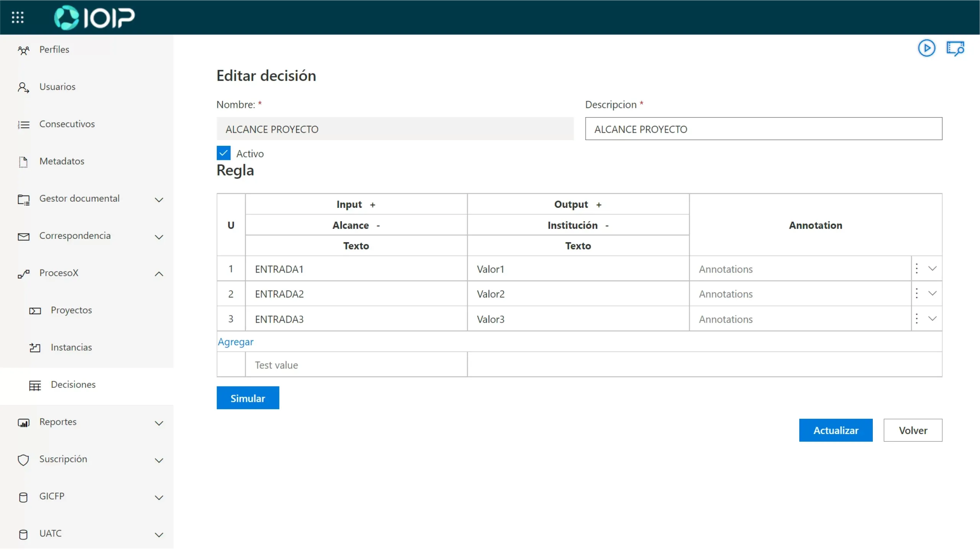The height and width of the screenshot is (550, 980).
Task: Expand the Gestor documental menu
Action: [158, 199]
